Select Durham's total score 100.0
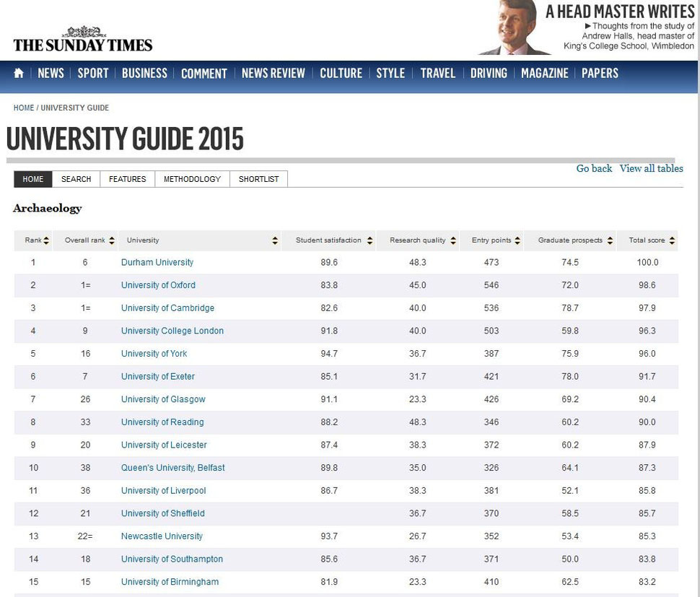Image resolution: width=700 pixels, height=597 pixels. tap(647, 262)
